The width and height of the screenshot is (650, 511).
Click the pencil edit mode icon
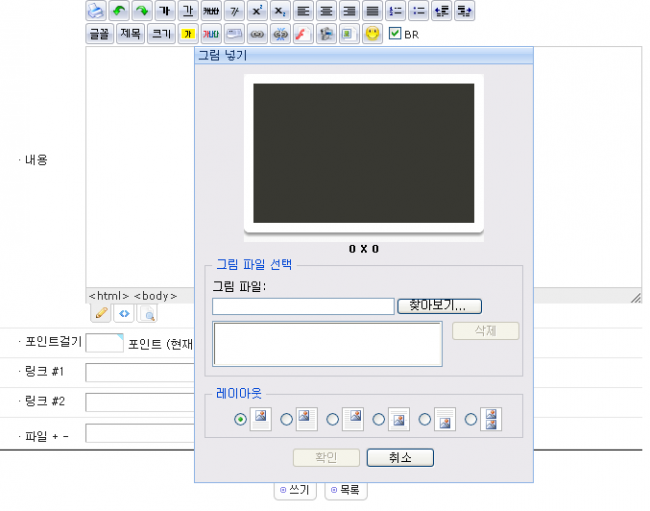(x=101, y=314)
